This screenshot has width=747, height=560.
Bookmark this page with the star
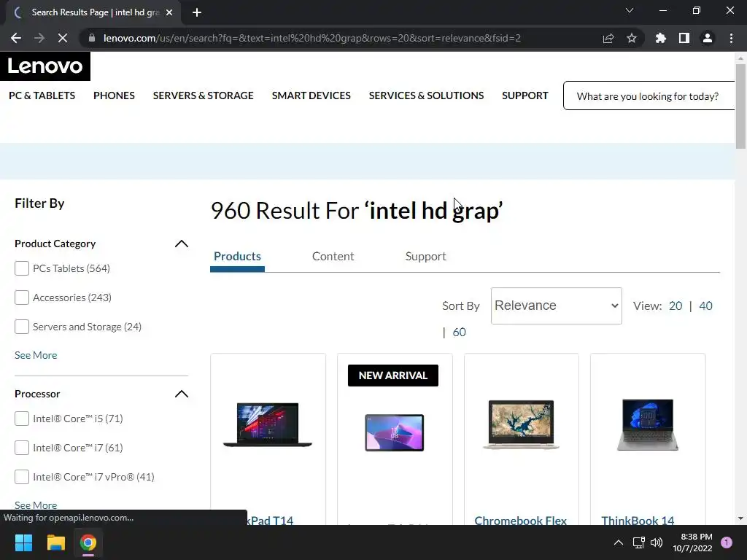632,38
